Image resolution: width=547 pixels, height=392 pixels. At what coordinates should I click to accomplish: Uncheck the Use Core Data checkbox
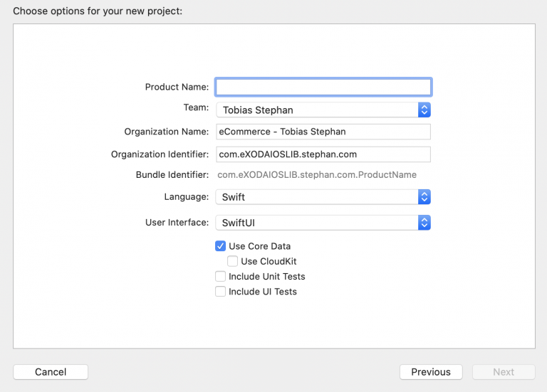point(221,246)
